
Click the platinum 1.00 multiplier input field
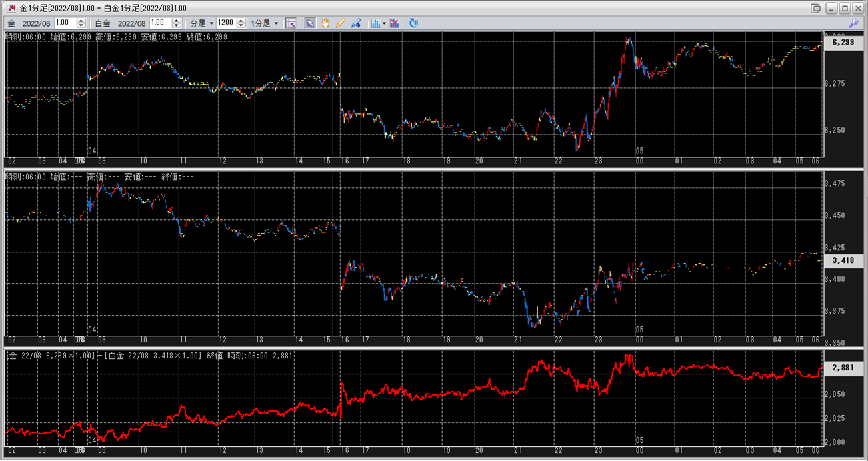point(161,23)
